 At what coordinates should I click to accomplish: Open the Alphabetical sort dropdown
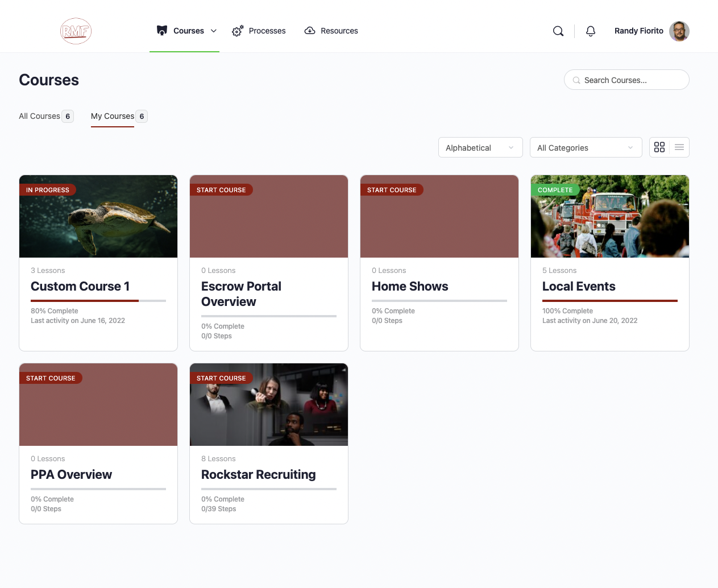[x=480, y=147]
